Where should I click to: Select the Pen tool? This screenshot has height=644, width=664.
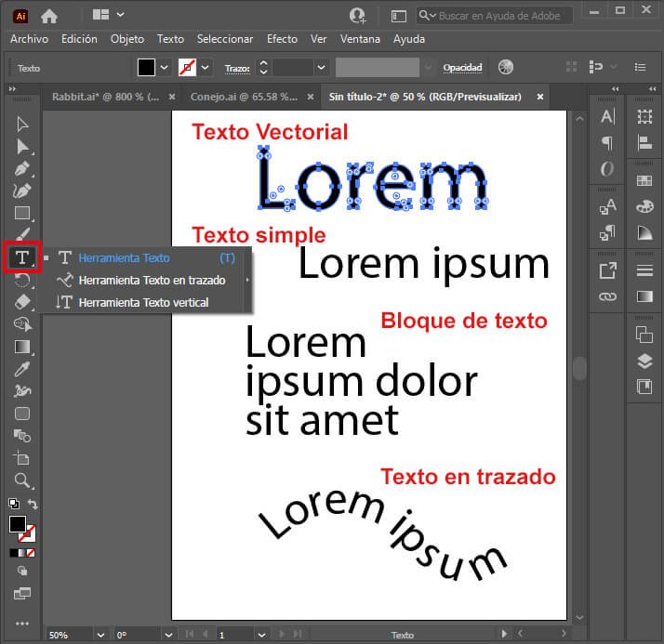pos(22,168)
